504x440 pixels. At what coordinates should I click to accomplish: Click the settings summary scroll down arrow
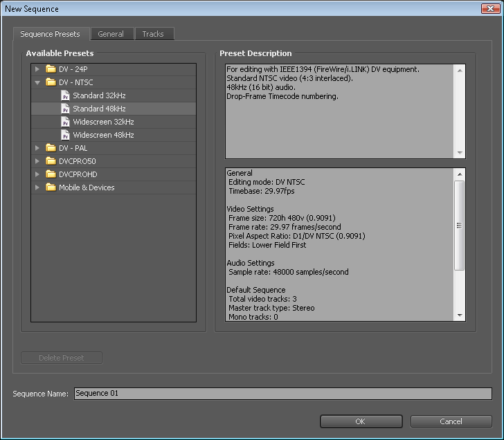[460, 315]
